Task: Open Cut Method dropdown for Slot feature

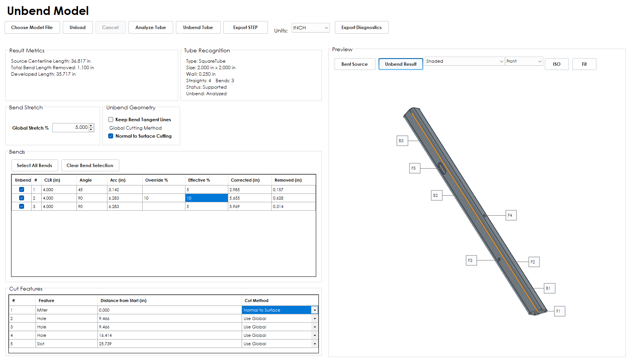Action: [315, 344]
